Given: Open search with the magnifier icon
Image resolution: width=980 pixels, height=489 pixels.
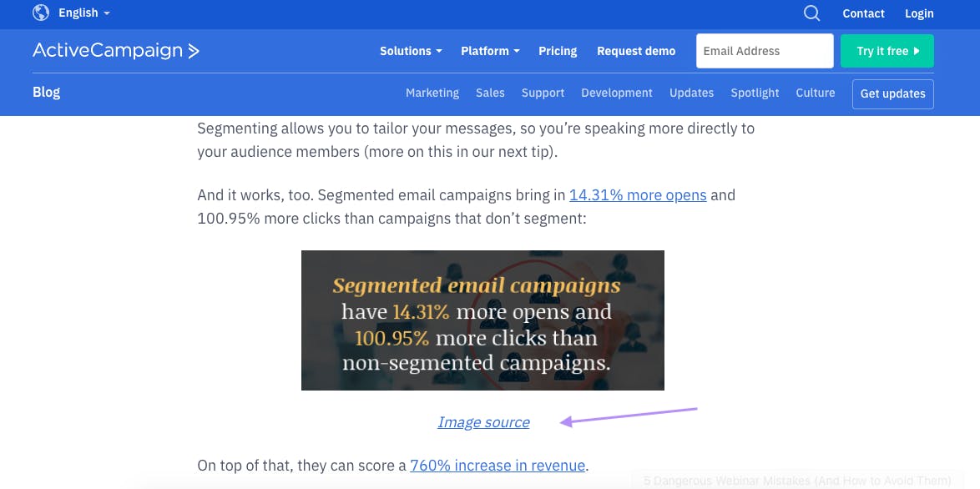Looking at the screenshot, I should [811, 13].
